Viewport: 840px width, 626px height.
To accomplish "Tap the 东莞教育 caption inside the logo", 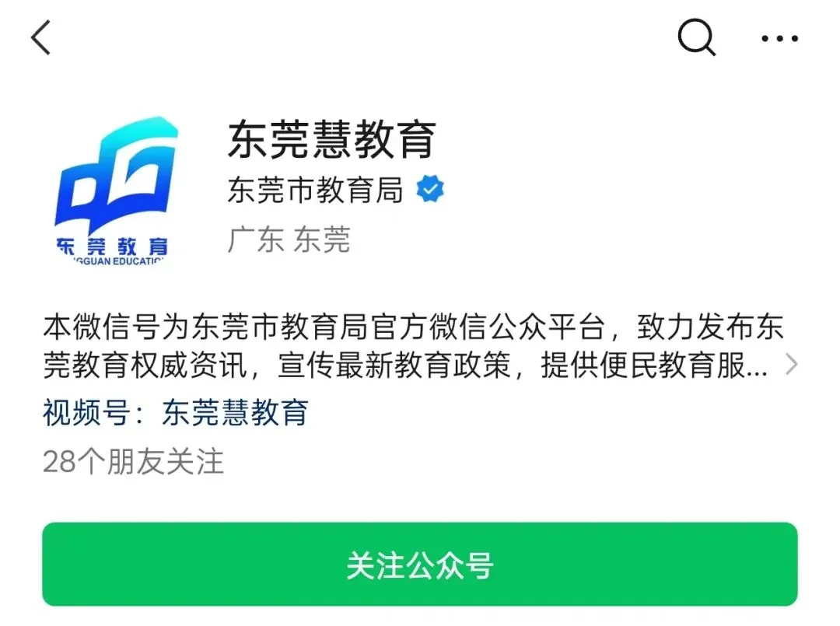I will click(113, 247).
